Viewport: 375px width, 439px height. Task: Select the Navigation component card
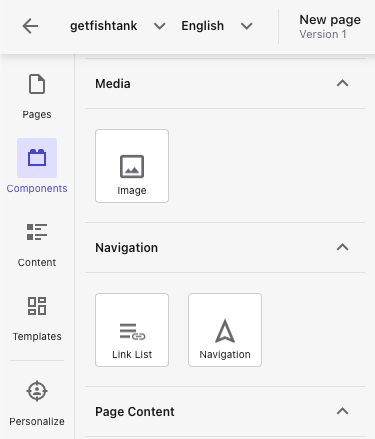(225, 330)
